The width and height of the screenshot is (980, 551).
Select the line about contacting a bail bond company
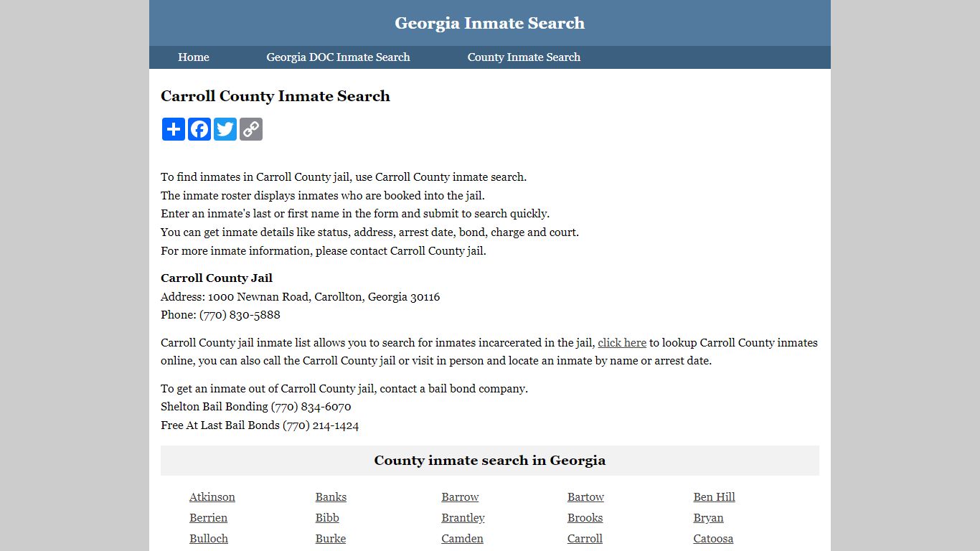(x=344, y=389)
